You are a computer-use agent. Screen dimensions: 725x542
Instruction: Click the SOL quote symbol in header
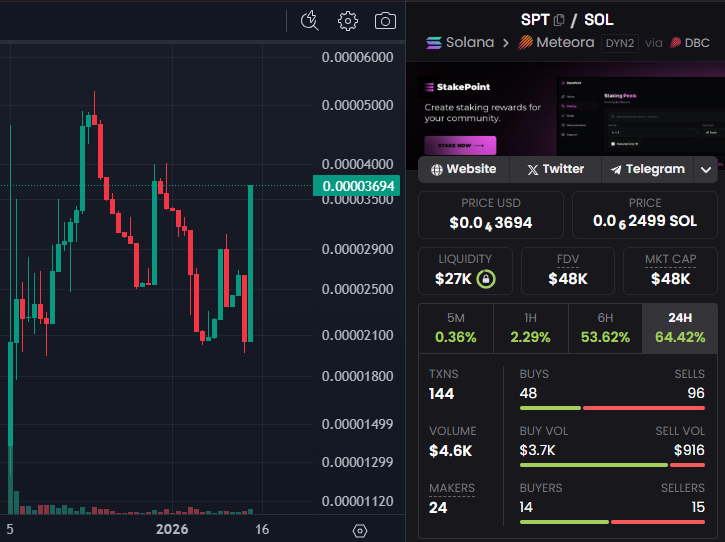599,20
